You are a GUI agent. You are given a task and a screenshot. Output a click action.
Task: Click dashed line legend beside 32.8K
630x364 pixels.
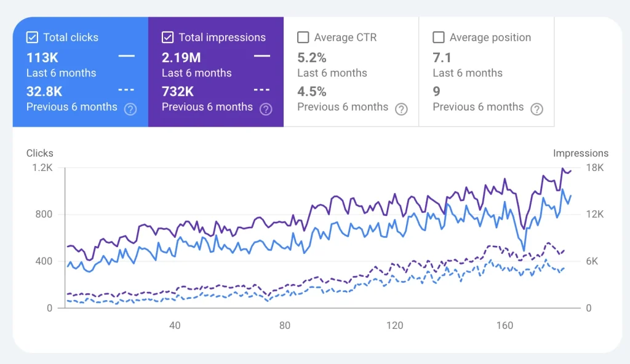click(126, 90)
